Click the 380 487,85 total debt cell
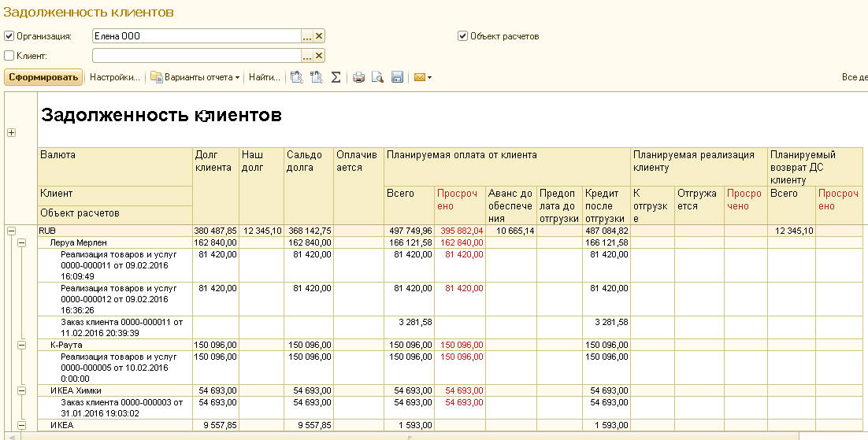Screen dimensions: 868x440 (216, 231)
